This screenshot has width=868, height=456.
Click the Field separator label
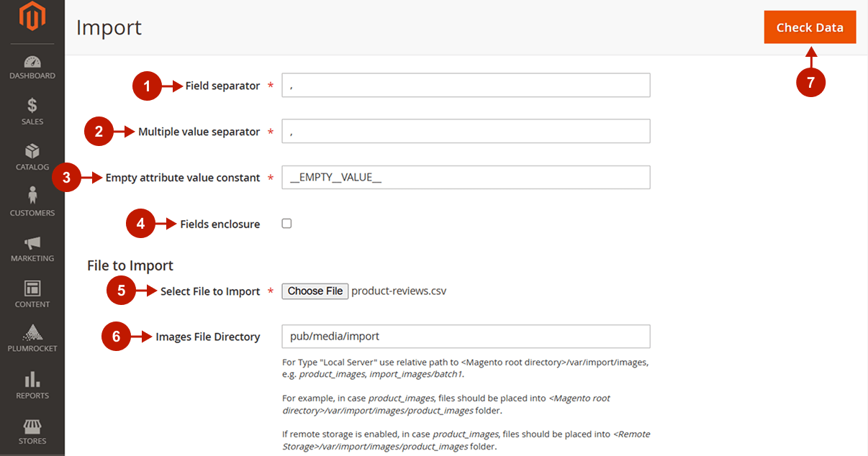tap(222, 86)
